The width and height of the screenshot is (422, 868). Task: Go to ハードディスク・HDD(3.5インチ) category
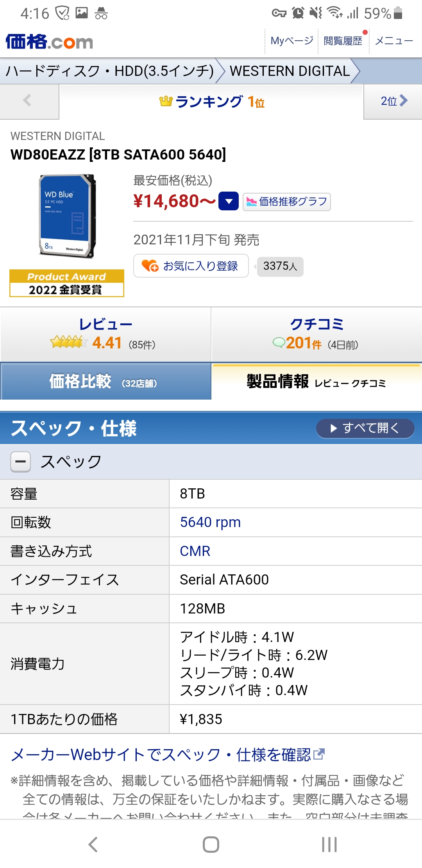click(x=110, y=71)
